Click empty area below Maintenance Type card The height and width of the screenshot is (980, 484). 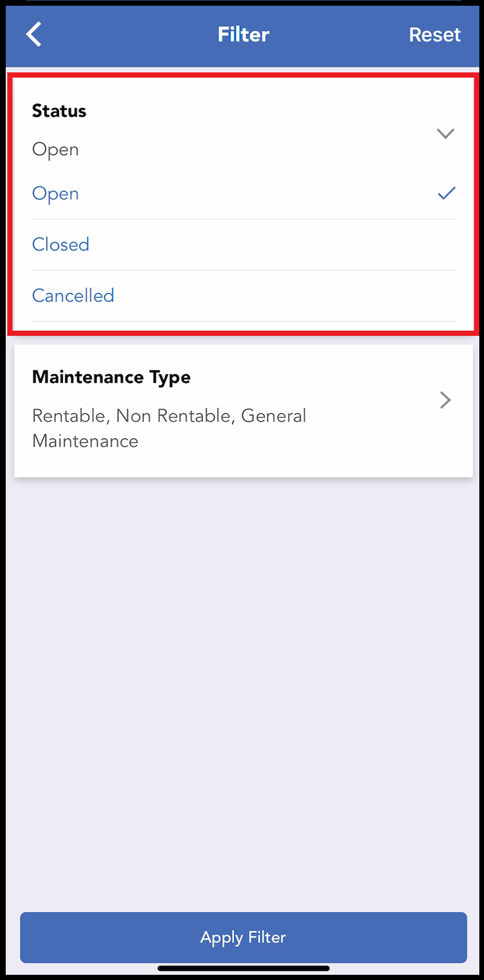pos(243,677)
